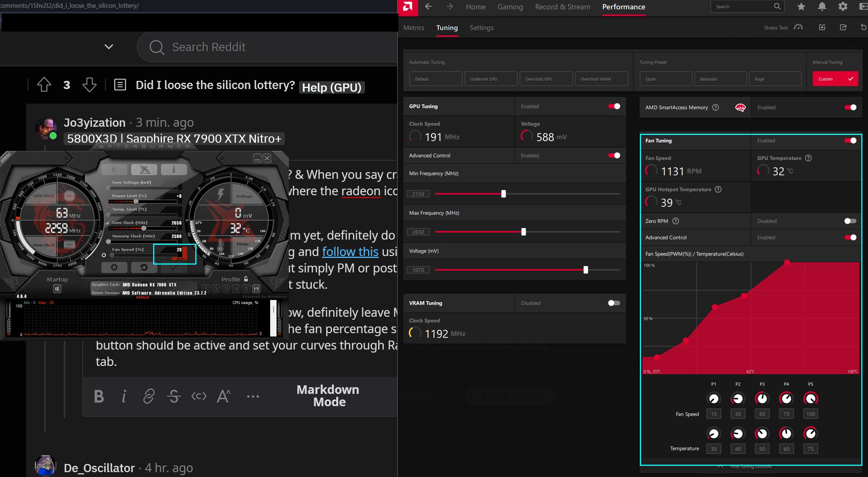Click the Reddit upvote arrow
The height and width of the screenshot is (477, 868).
[x=44, y=85]
